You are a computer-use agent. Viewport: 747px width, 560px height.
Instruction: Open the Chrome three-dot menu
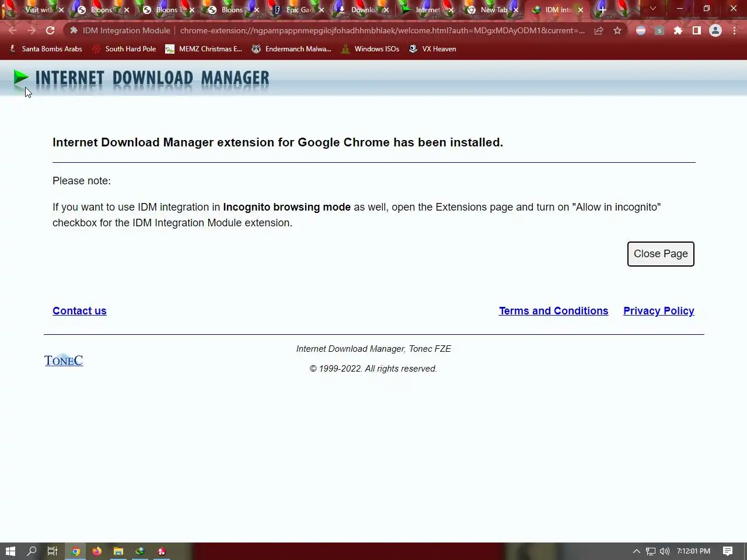(734, 30)
